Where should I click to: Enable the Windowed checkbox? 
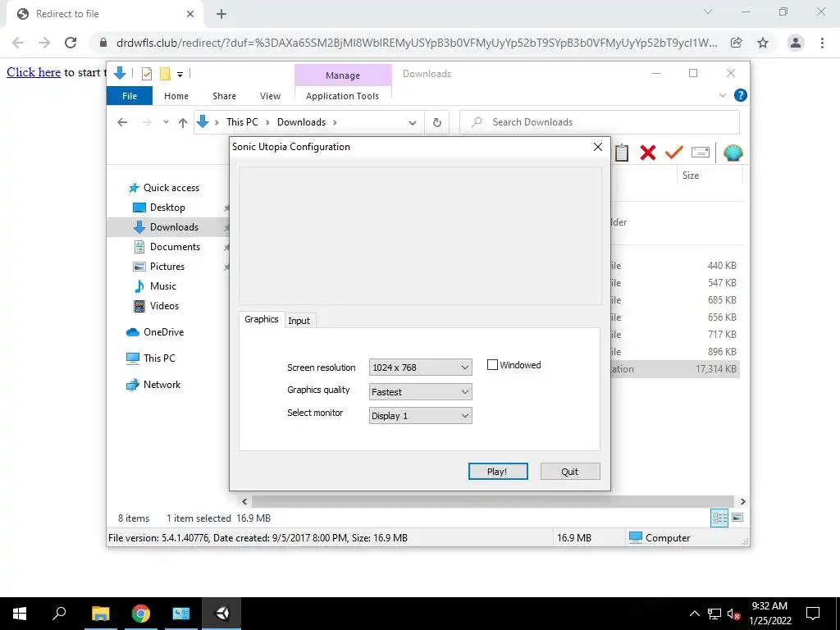(492, 365)
